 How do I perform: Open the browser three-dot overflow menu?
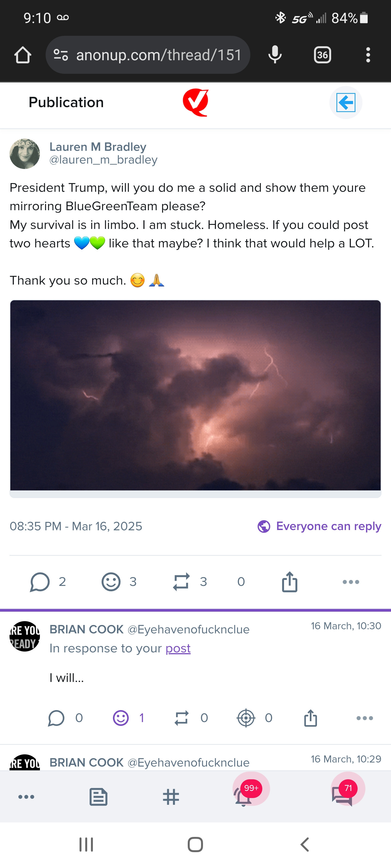click(x=368, y=55)
